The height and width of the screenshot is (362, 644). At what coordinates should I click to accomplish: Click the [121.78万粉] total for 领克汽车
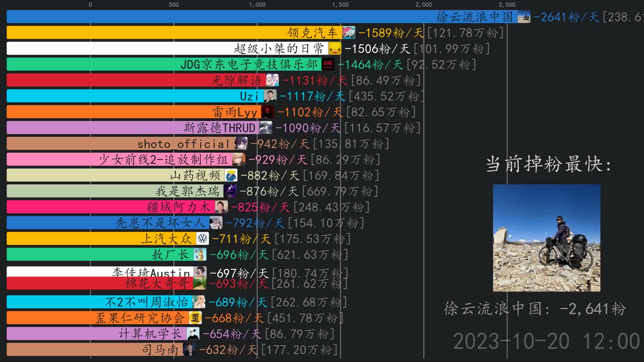(x=466, y=33)
